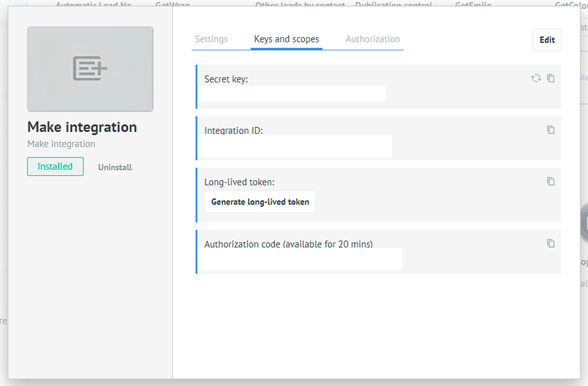Click the Secret key value field
The height and width of the screenshot is (386, 588).
[x=292, y=94]
